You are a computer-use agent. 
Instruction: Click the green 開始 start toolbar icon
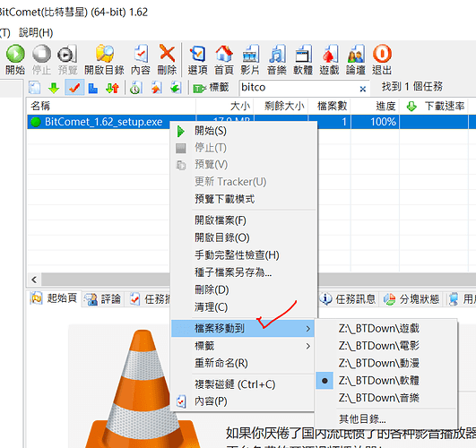point(15,55)
